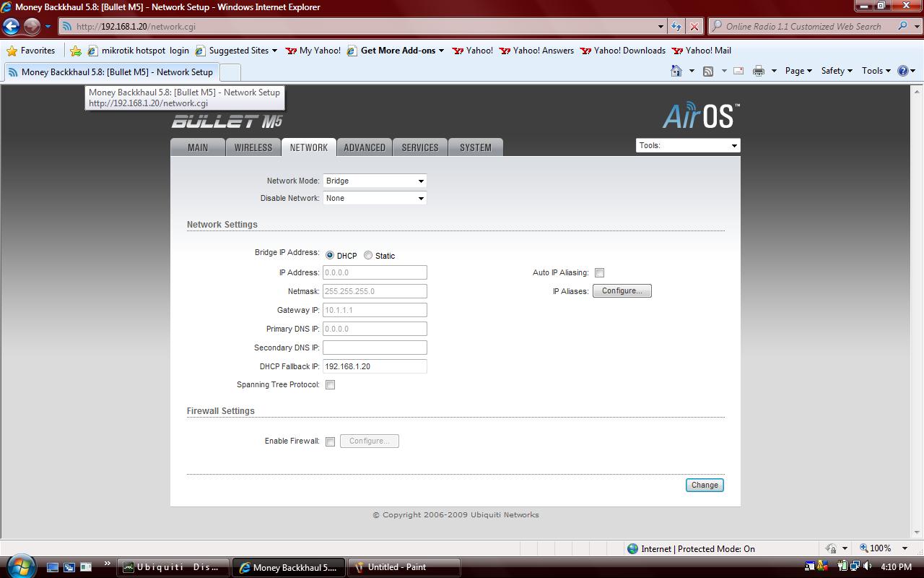Click the blue Help question mark icon
The height and width of the screenshot is (578, 924).
[902, 71]
